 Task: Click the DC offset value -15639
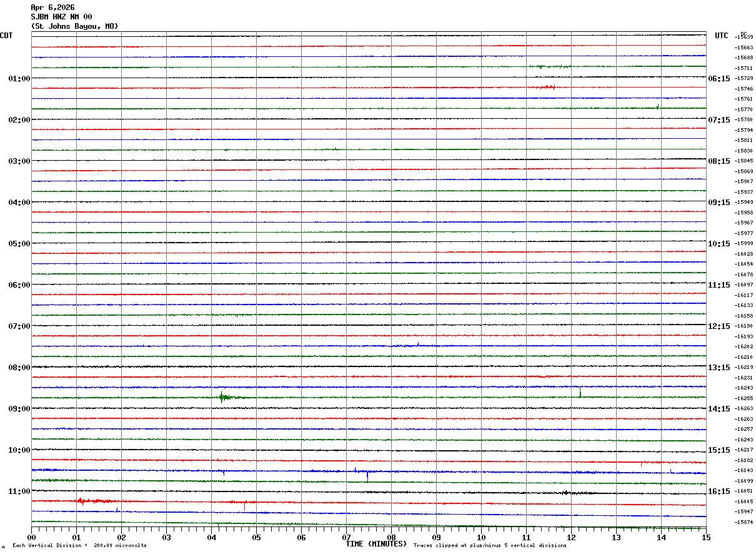tap(744, 38)
